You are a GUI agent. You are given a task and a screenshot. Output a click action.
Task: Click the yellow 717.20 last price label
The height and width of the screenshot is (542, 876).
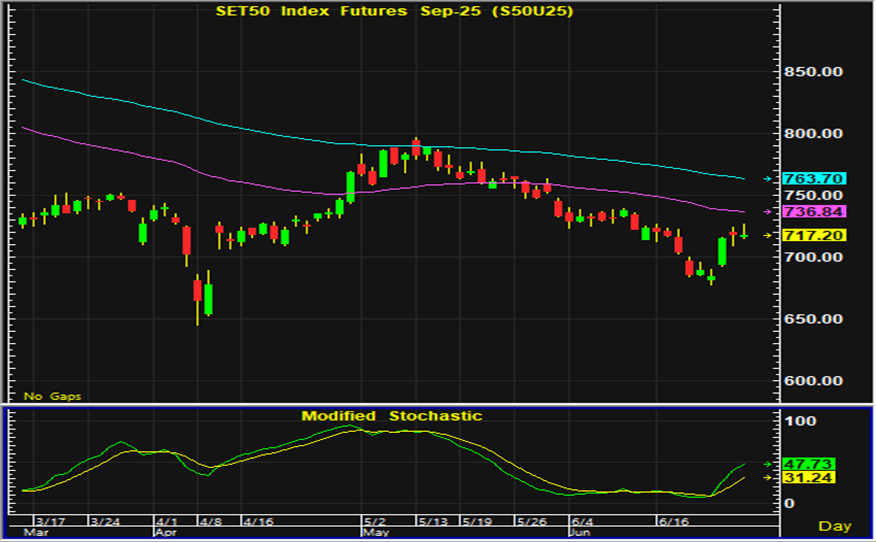815,235
